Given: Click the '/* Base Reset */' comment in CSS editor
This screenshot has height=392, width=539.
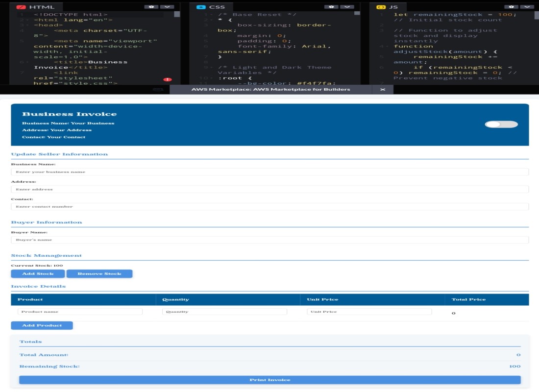Looking at the screenshot, I should 257,14.
